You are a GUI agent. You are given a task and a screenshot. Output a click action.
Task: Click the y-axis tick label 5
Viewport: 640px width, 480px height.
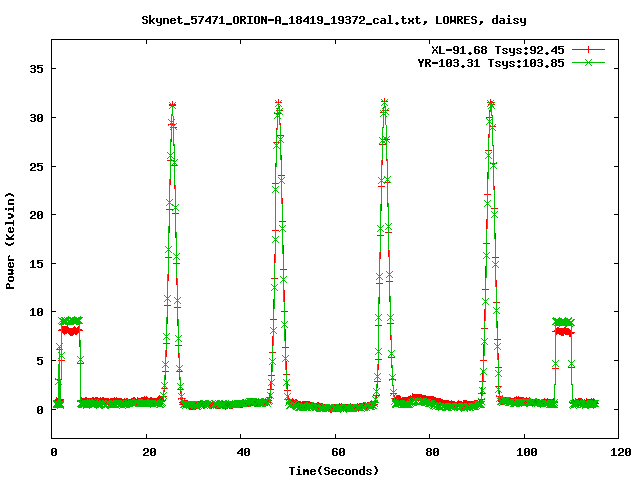40,361
